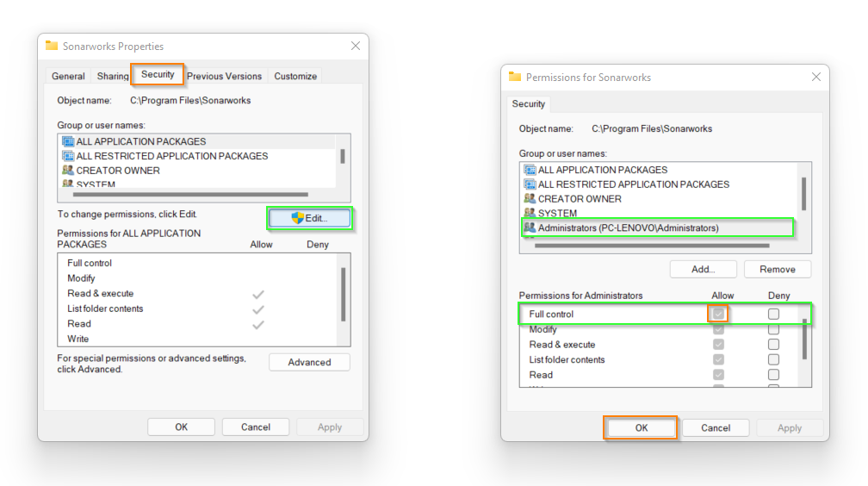Toggle Deny checkbox for Read permission
The width and height of the screenshot is (868, 486).
tap(773, 375)
